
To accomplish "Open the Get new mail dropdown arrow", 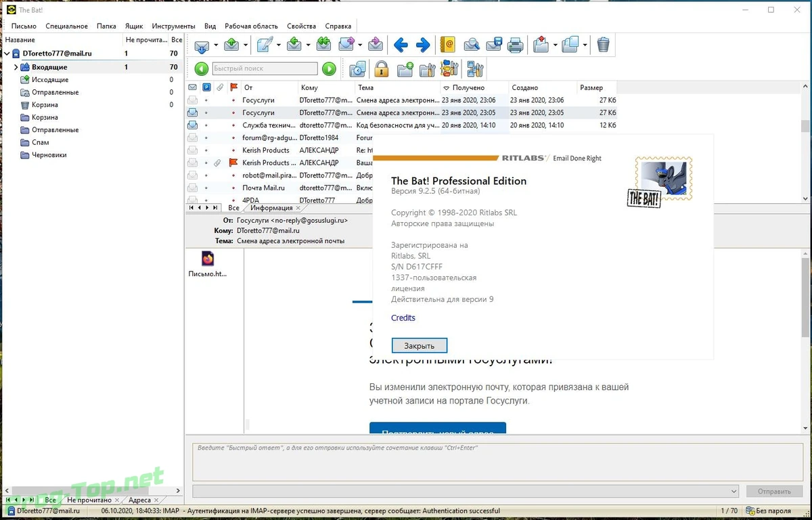I will [216, 45].
